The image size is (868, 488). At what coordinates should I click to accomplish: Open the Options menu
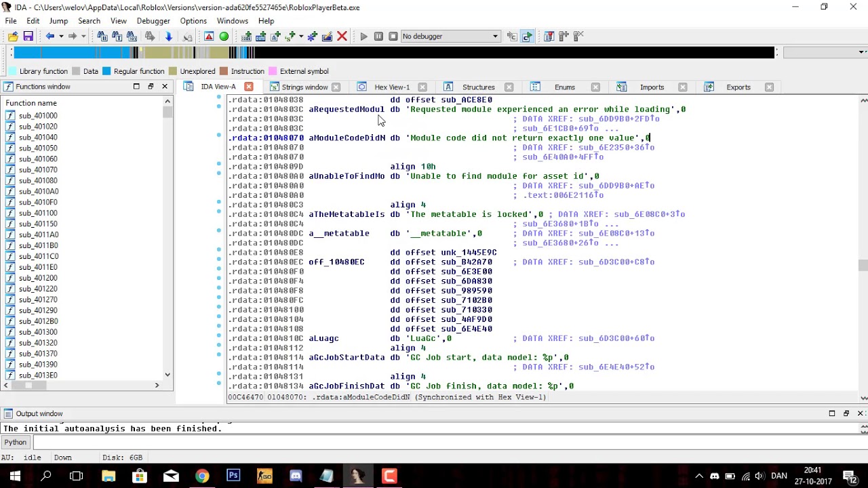tap(193, 21)
